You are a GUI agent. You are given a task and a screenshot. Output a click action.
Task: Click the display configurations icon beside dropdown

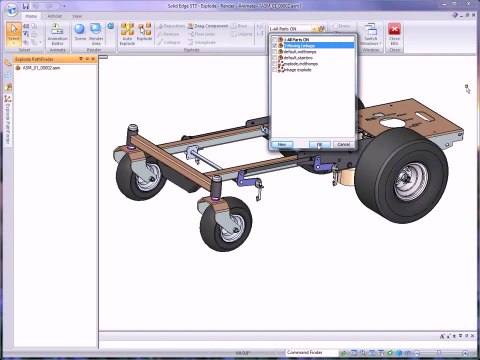[x=321, y=29]
